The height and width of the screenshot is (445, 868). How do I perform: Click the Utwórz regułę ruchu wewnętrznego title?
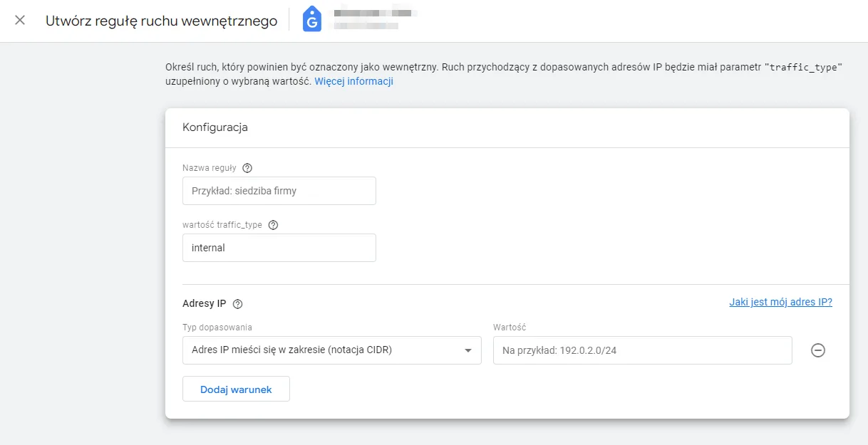(162, 21)
